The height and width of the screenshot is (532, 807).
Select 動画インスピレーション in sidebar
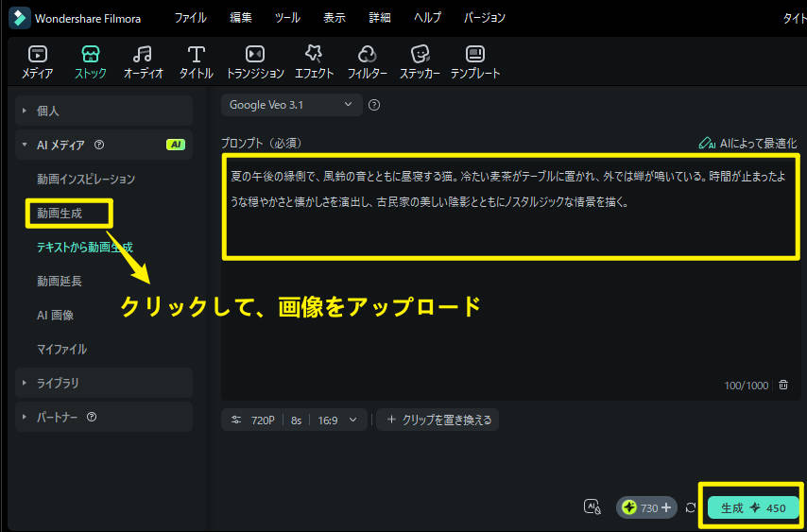[86, 179]
